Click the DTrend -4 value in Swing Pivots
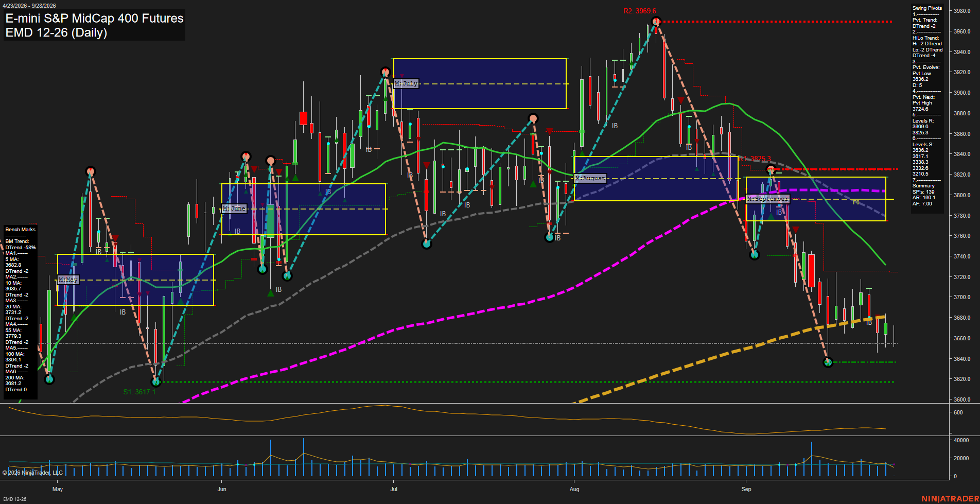Image resolution: width=980 pixels, height=504 pixels. 924,56
